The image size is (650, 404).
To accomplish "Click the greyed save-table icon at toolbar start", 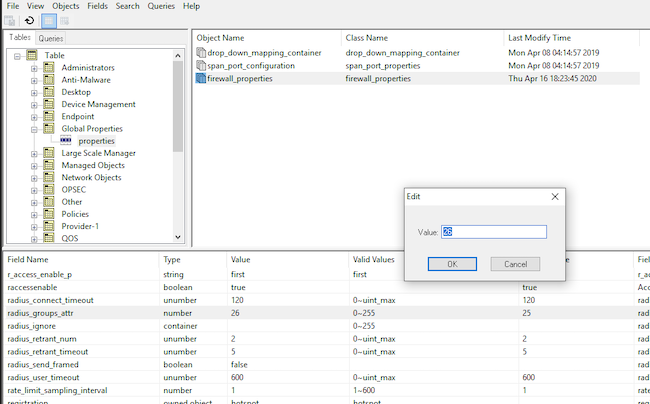I will (x=10, y=21).
